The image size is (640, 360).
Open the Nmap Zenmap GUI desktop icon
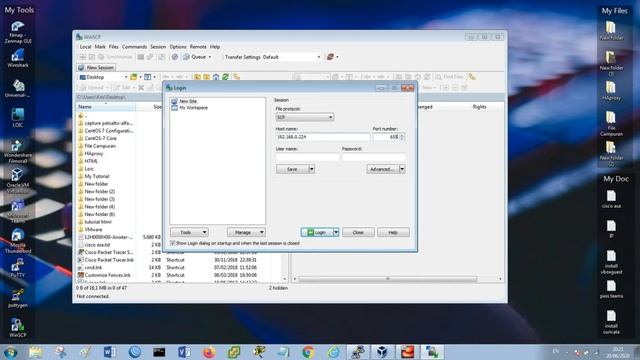coord(18,32)
